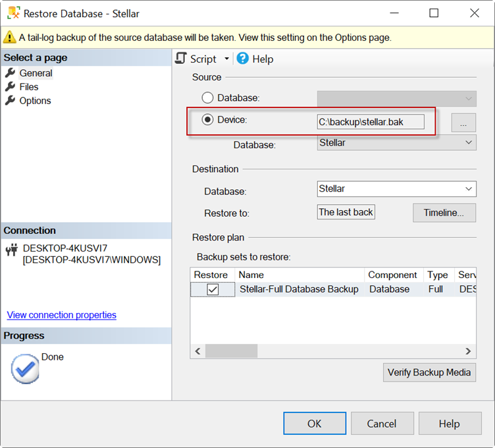Expand the Script dropdown arrow
Image resolution: width=495 pixels, height=448 pixels.
click(227, 59)
